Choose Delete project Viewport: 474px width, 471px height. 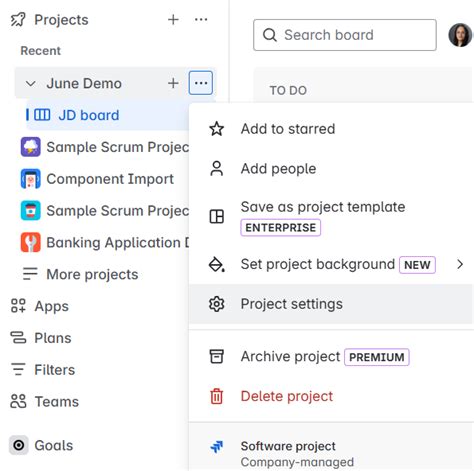coord(287,396)
